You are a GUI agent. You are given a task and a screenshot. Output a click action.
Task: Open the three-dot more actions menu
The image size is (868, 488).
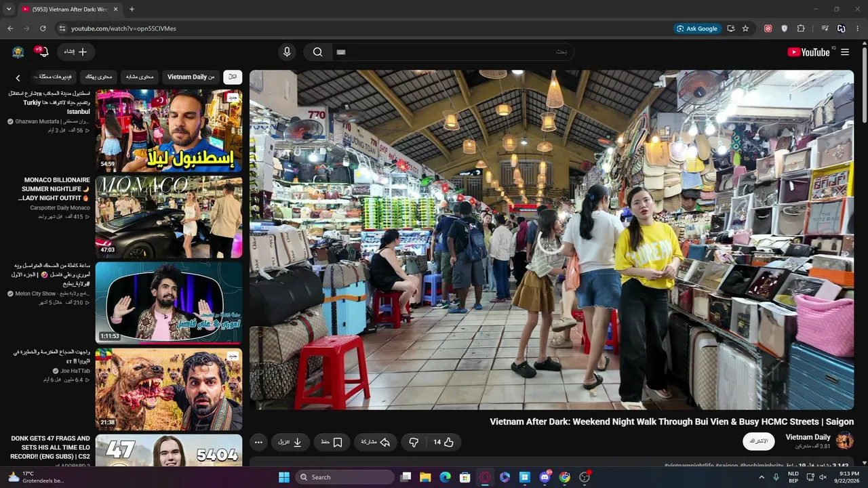[x=258, y=442]
